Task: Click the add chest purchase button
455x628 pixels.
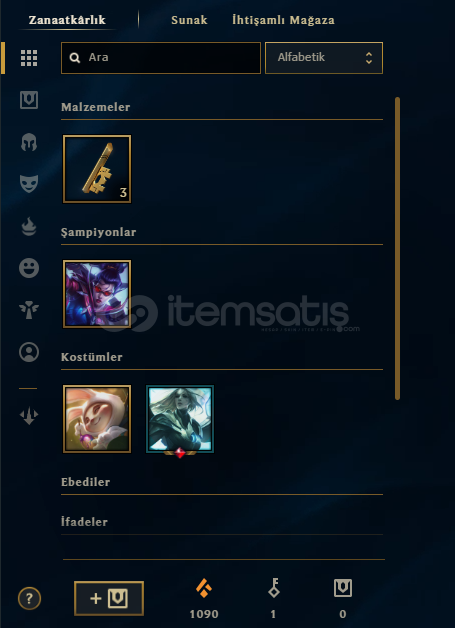Action: click(x=109, y=598)
